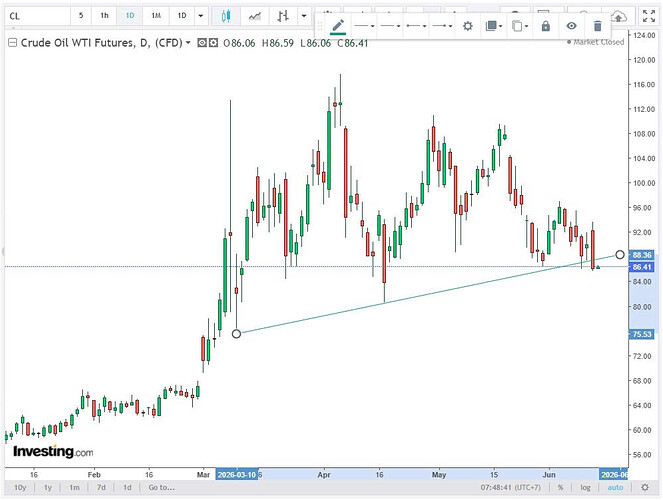Open drawing settings gear in floating toolbar
Viewport: 663px width, 500px height.
coord(467,26)
